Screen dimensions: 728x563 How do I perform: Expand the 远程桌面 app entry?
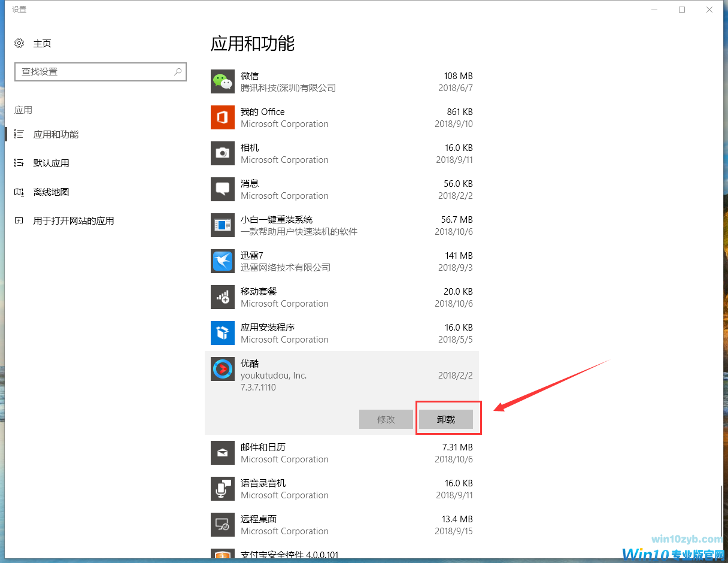(x=341, y=525)
